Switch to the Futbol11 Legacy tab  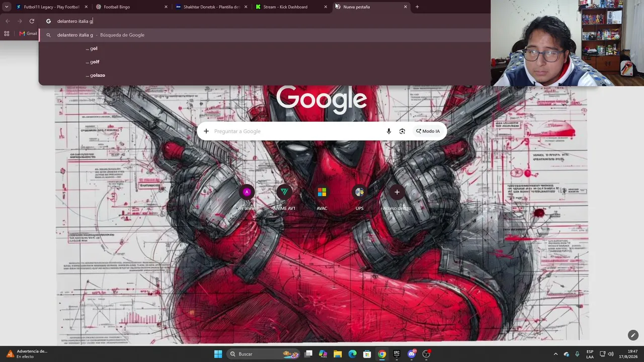click(52, 7)
